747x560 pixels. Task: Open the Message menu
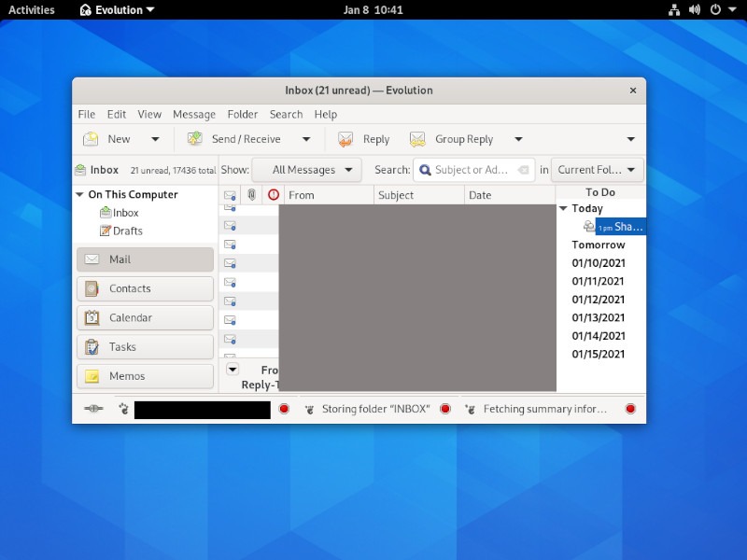(x=193, y=114)
